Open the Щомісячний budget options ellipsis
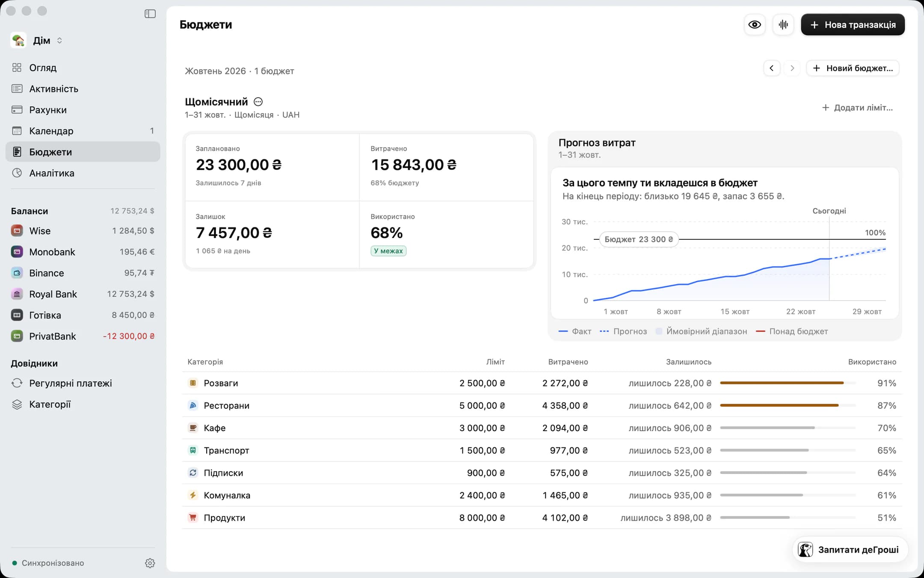The width and height of the screenshot is (924, 578). point(258,102)
